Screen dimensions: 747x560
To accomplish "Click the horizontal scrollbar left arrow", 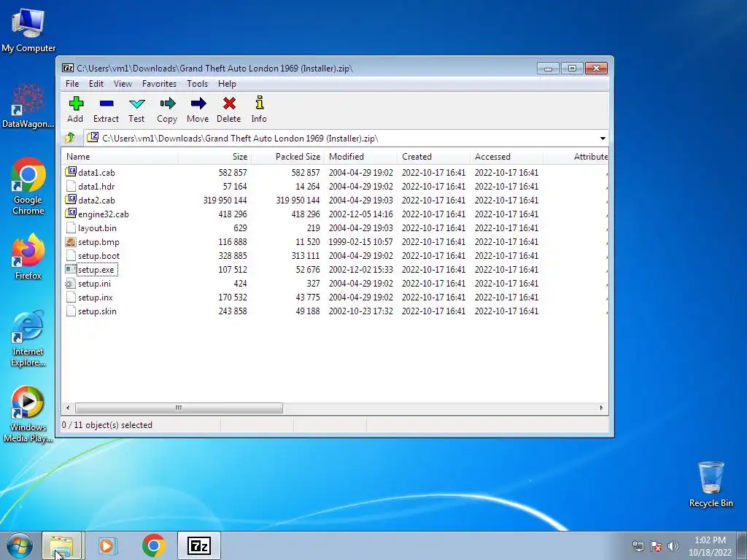I will point(68,408).
